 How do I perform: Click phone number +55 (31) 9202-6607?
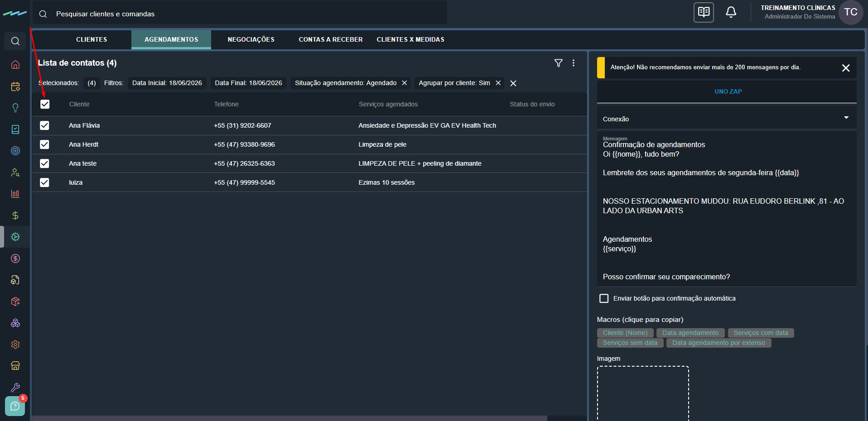[242, 125]
